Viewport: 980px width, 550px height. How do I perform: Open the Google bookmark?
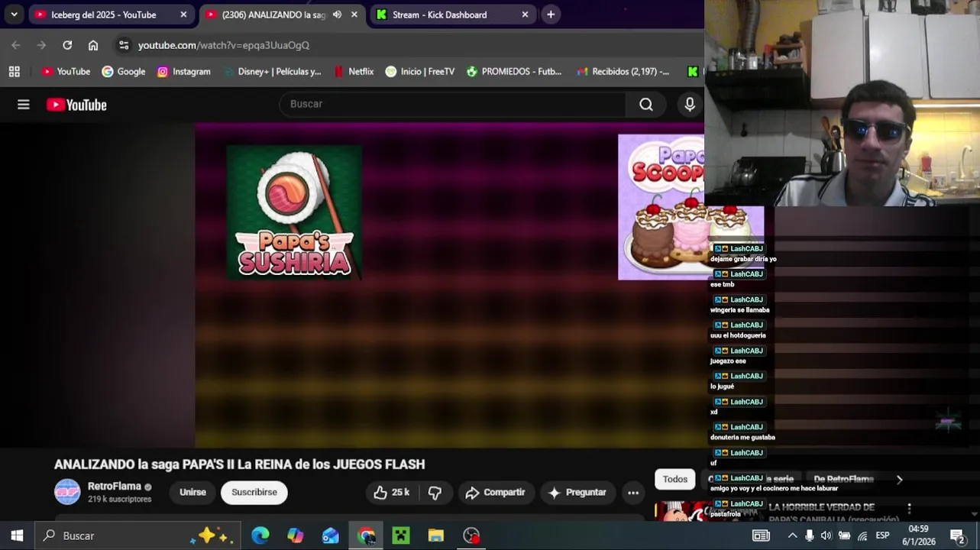tap(124, 71)
